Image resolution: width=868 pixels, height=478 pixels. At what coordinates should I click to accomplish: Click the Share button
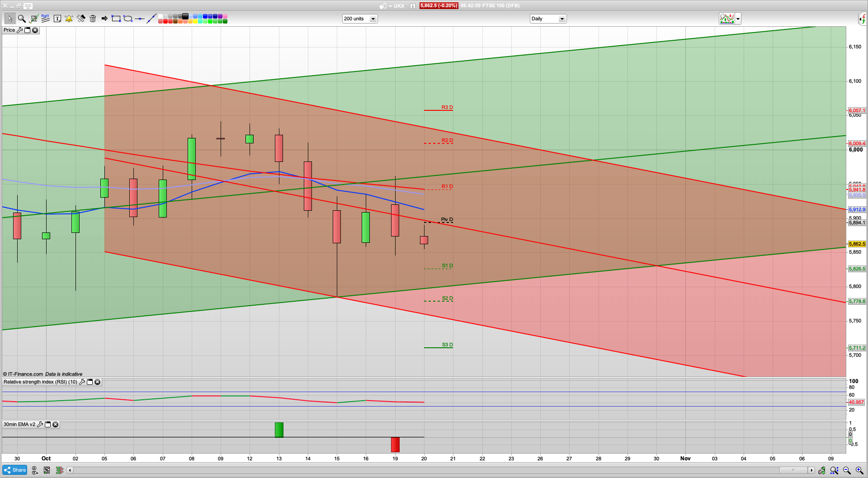click(14, 470)
